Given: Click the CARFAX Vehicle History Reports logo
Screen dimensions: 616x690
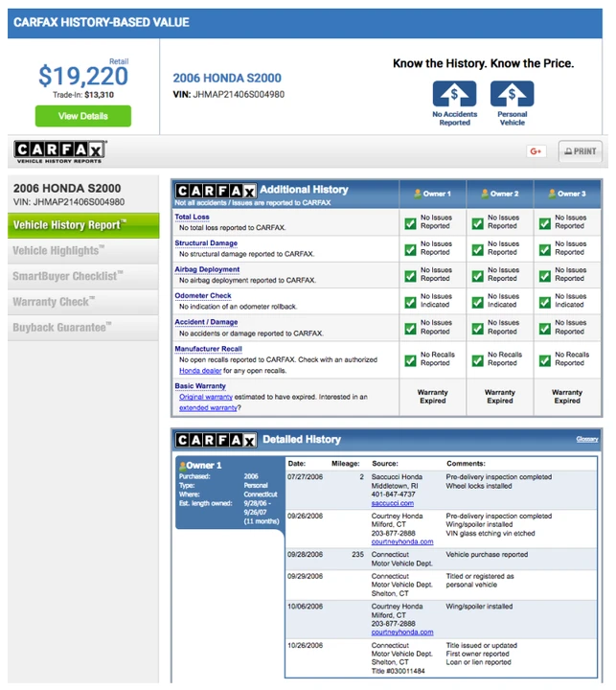Looking at the screenshot, I should (59, 151).
